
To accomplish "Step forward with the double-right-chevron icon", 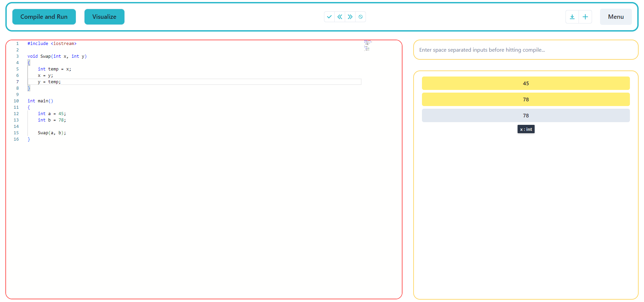I will pos(350,16).
